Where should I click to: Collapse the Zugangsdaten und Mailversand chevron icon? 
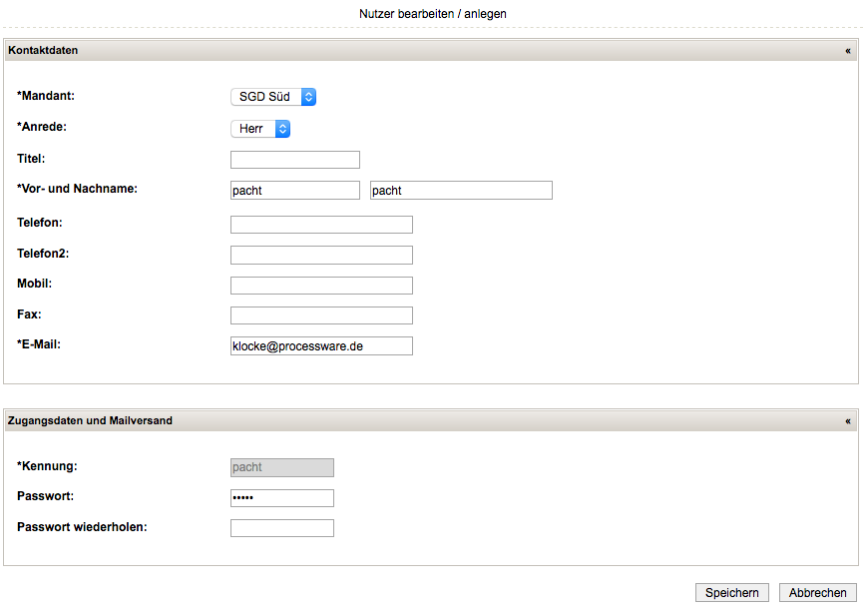click(x=848, y=421)
